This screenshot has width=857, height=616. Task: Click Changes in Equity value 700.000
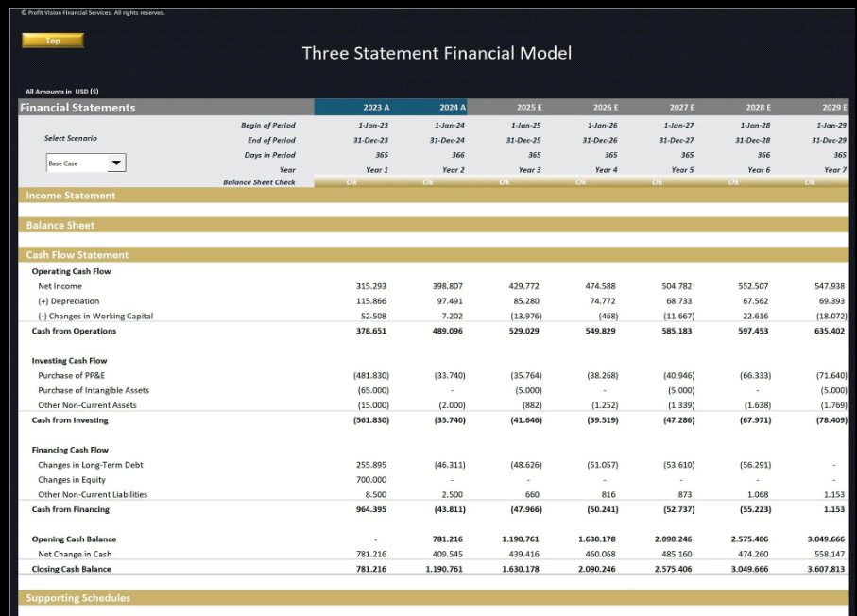(371, 480)
